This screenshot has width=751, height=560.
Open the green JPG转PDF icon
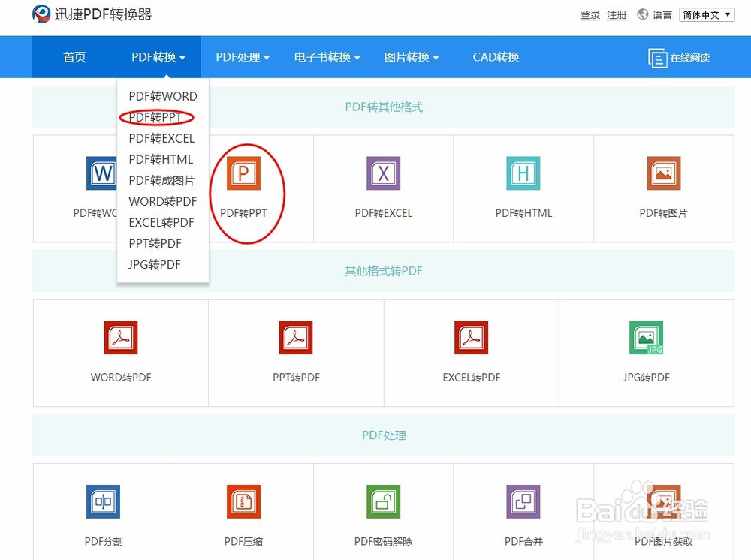click(646, 338)
